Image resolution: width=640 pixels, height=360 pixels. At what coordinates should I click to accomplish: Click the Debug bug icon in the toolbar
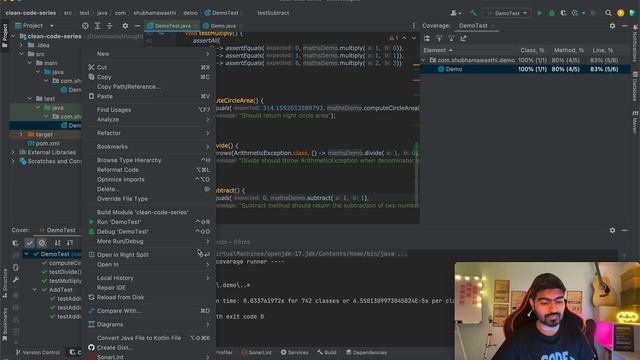(x=551, y=13)
